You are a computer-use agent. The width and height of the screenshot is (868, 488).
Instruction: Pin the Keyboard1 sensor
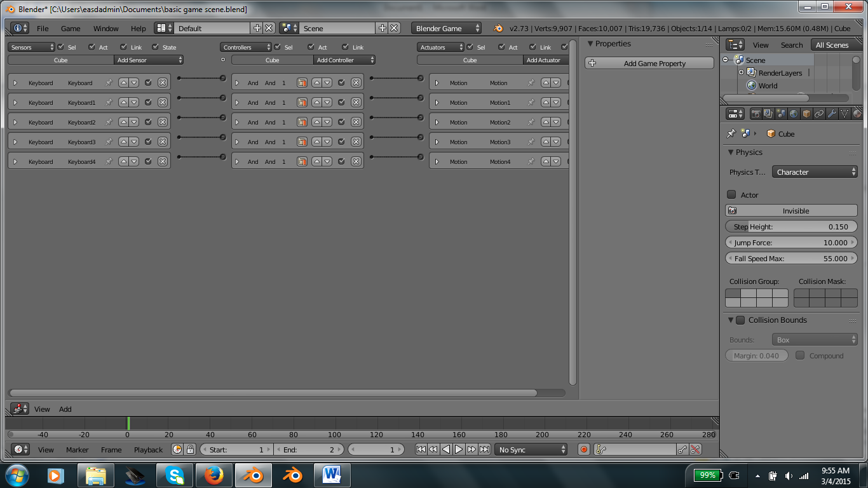tap(109, 102)
